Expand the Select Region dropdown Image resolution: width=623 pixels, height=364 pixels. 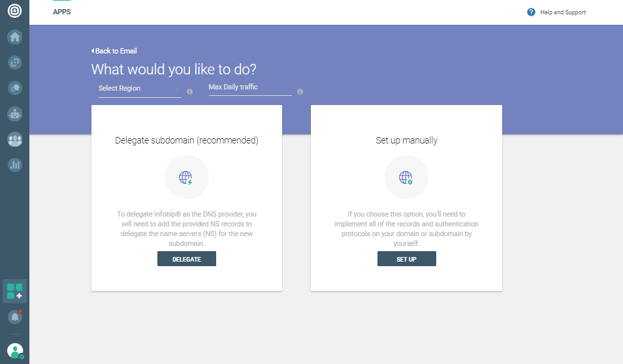140,89
